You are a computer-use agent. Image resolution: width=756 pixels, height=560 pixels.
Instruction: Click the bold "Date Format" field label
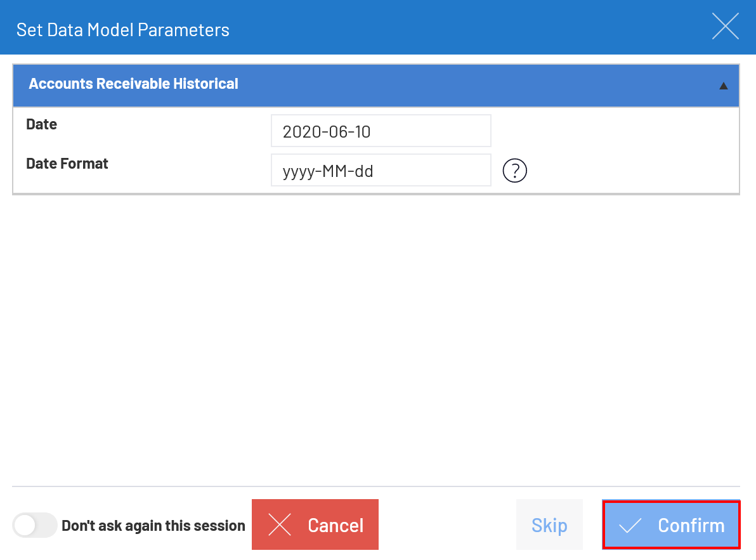pyautogui.click(x=67, y=164)
